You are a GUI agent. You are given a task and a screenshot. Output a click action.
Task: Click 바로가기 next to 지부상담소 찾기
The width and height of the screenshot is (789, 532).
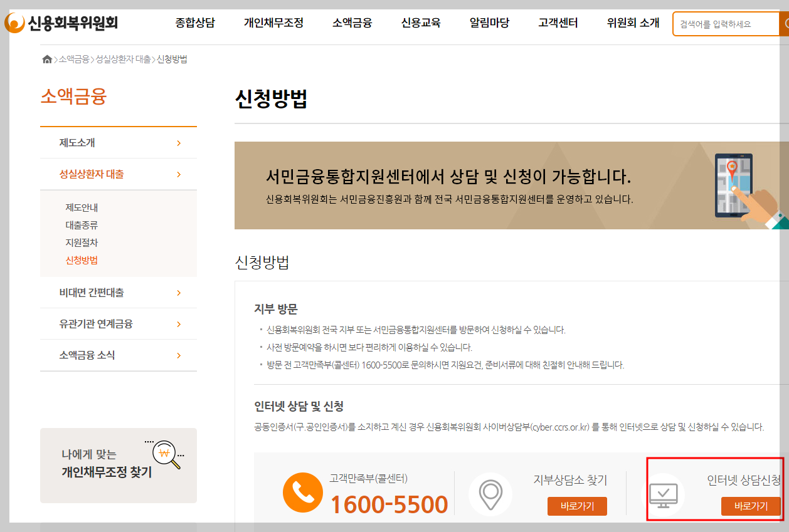click(x=577, y=506)
